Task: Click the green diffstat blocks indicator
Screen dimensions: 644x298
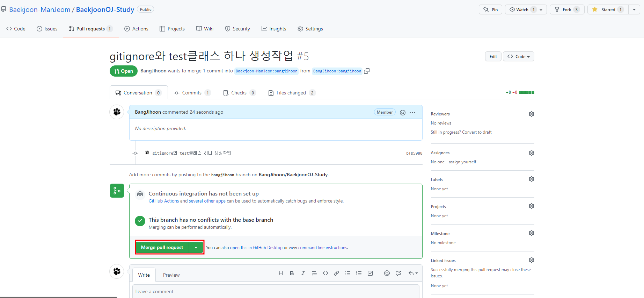Action: (526, 92)
